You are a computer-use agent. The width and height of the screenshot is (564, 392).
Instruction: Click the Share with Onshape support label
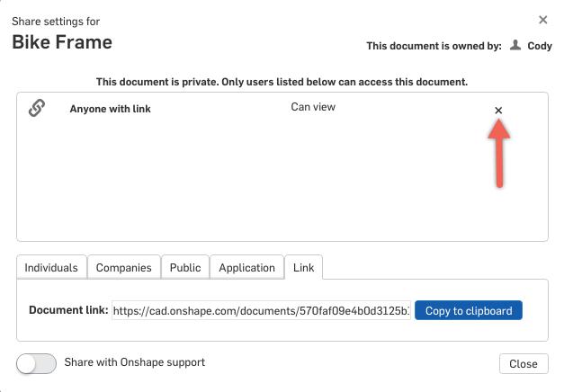134,362
